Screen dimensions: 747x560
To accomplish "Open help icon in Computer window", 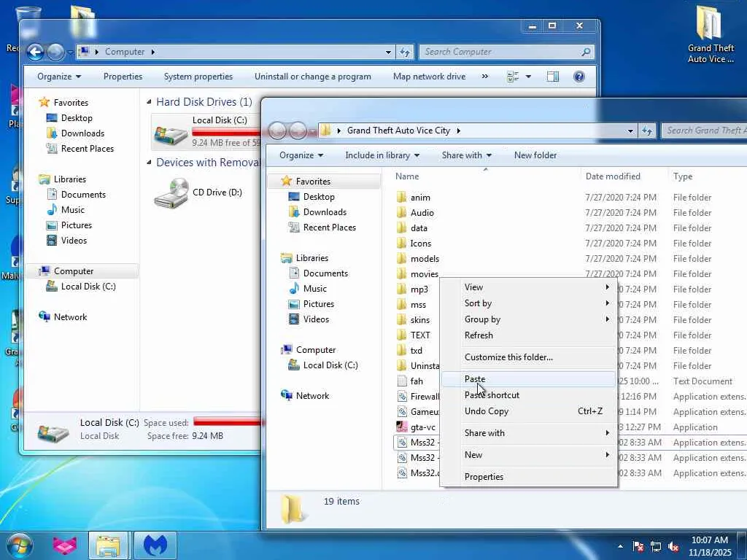I will click(x=579, y=77).
